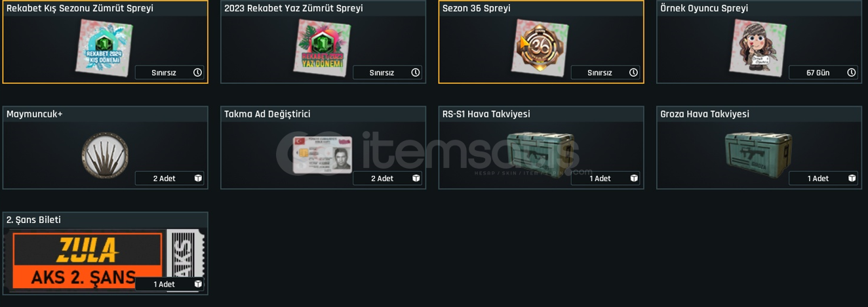Click the Sezon 36 spray badge image
The height and width of the screenshot is (307, 868).
(540, 47)
